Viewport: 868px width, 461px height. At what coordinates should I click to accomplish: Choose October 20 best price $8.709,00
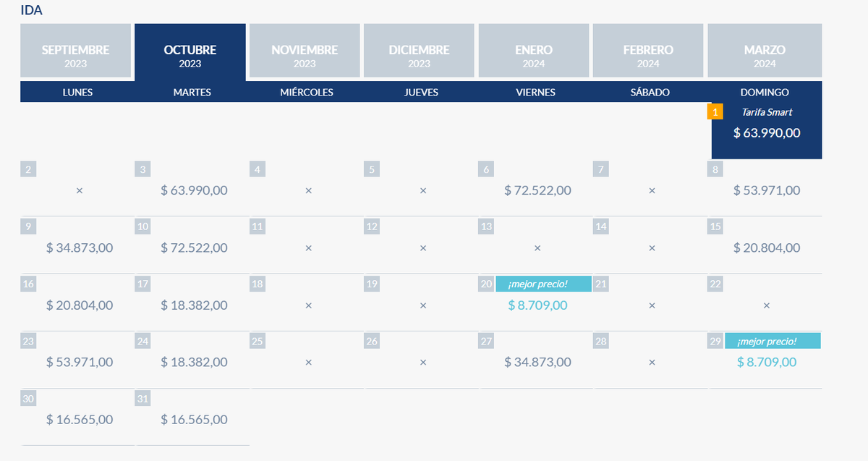coord(537,305)
